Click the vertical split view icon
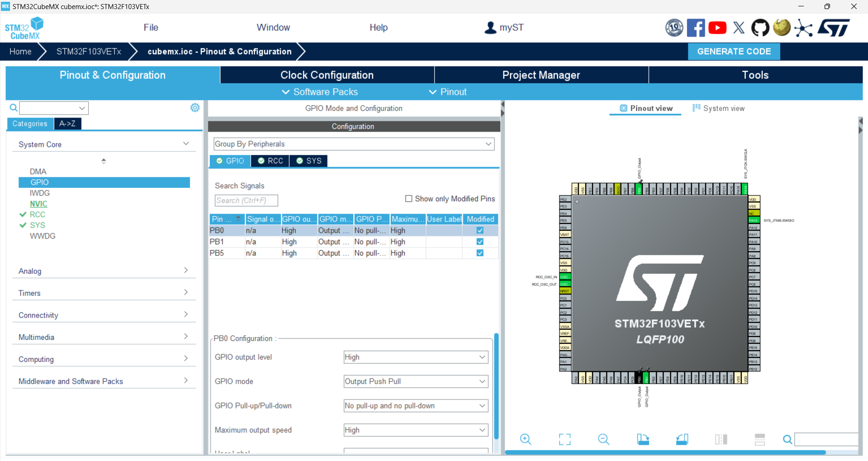This screenshot has height=461, width=868. tap(721, 439)
